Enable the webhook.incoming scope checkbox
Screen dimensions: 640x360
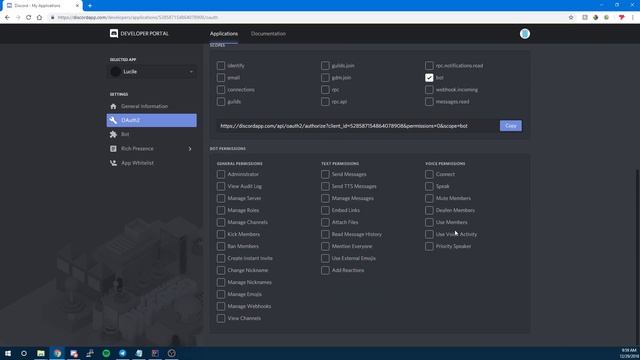tap(429, 89)
